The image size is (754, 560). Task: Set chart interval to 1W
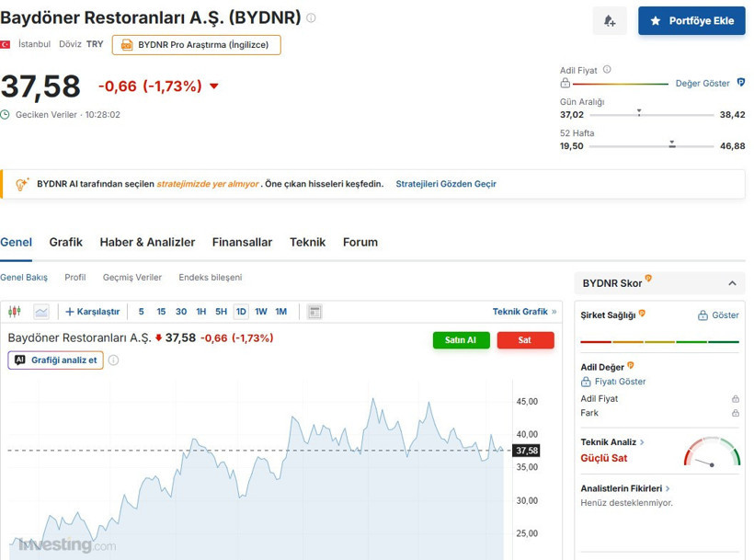(260, 312)
